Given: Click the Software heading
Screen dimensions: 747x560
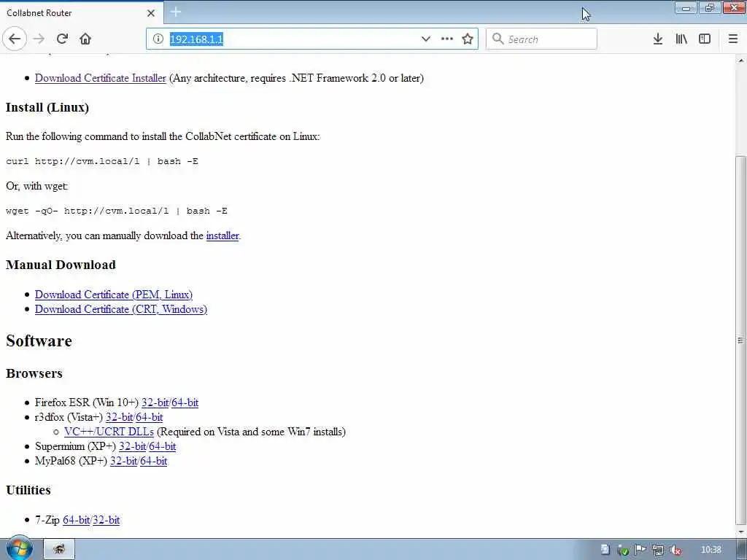Looking at the screenshot, I should [39, 341].
